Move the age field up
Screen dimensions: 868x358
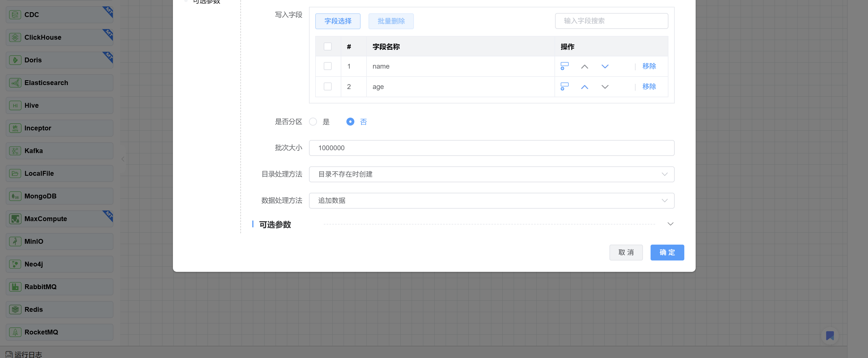point(585,87)
